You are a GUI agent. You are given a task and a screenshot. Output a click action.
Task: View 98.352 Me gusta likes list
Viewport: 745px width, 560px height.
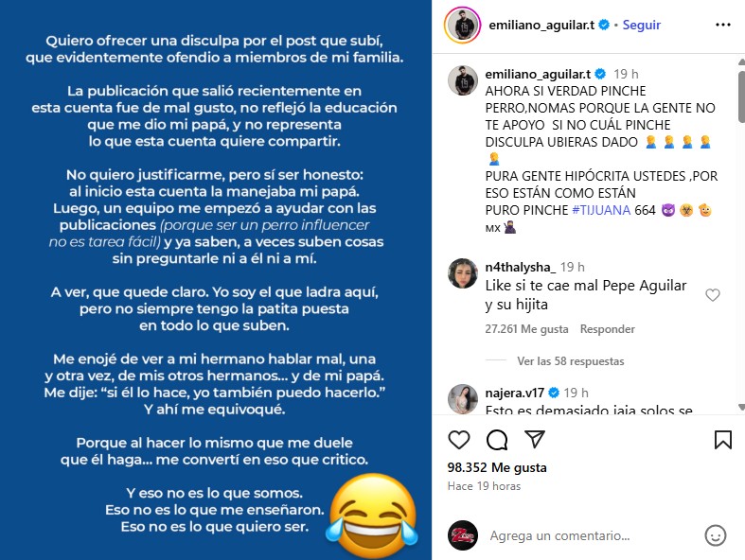[x=497, y=467]
